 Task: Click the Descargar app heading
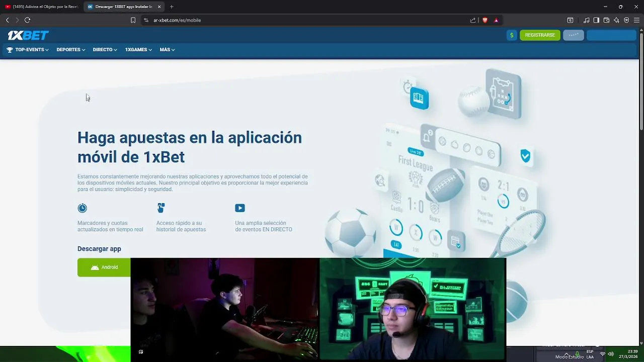point(99,249)
